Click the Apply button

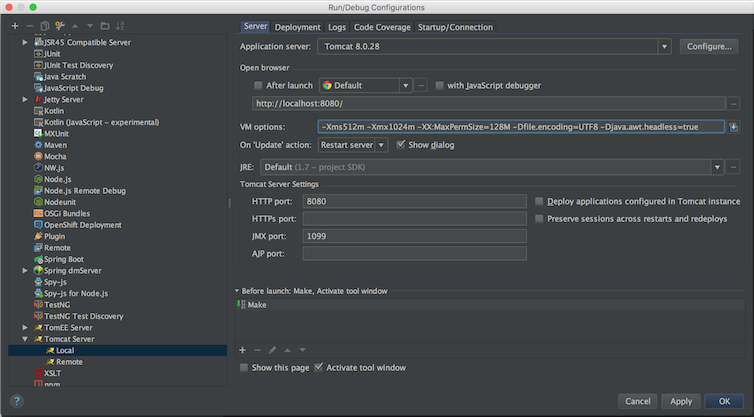tap(681, 400)
